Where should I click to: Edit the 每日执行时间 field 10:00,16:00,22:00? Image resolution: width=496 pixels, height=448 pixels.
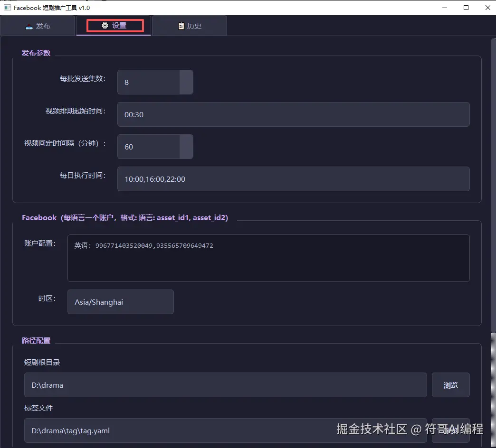click(x=293, y=179)
